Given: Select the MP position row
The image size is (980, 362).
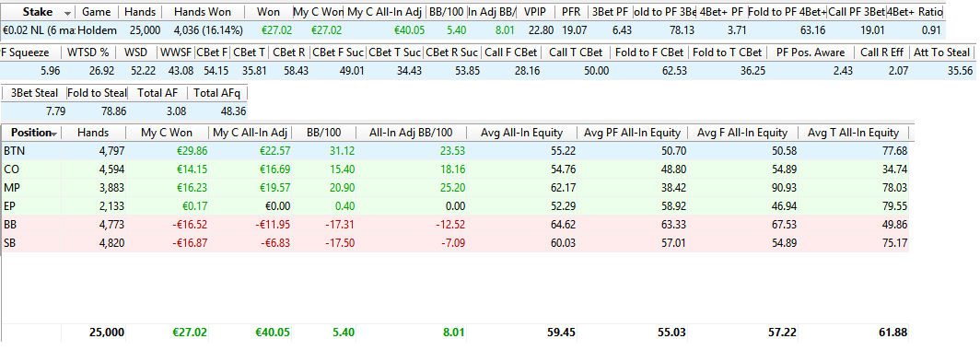Looking at the screenshot, I should point(455,188).
